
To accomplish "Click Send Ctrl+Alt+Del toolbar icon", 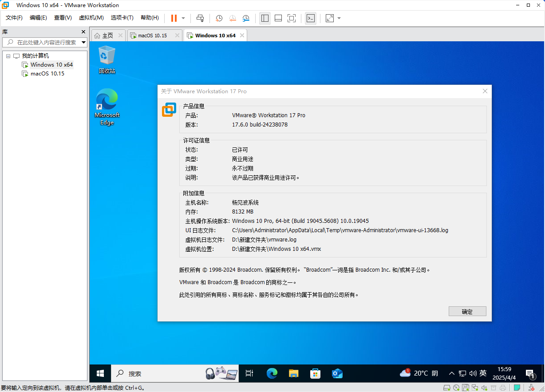I will [x=200, y=18].
